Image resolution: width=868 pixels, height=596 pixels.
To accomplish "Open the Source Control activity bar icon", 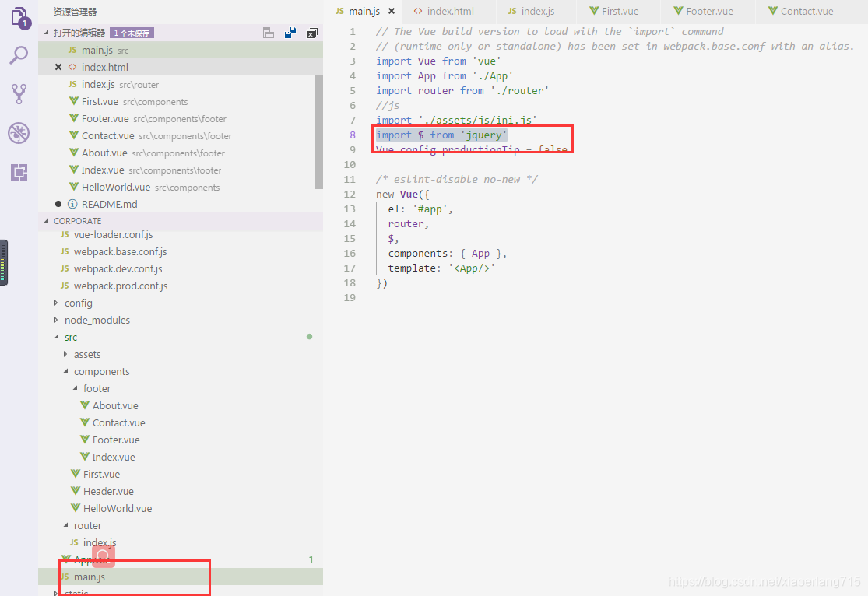I will click(19, 94).
